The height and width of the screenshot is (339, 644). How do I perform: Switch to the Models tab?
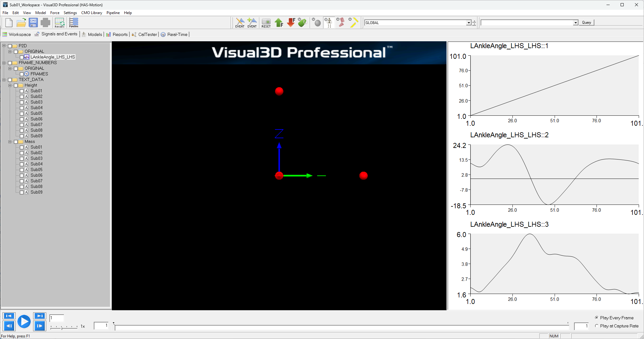point(92,34)
